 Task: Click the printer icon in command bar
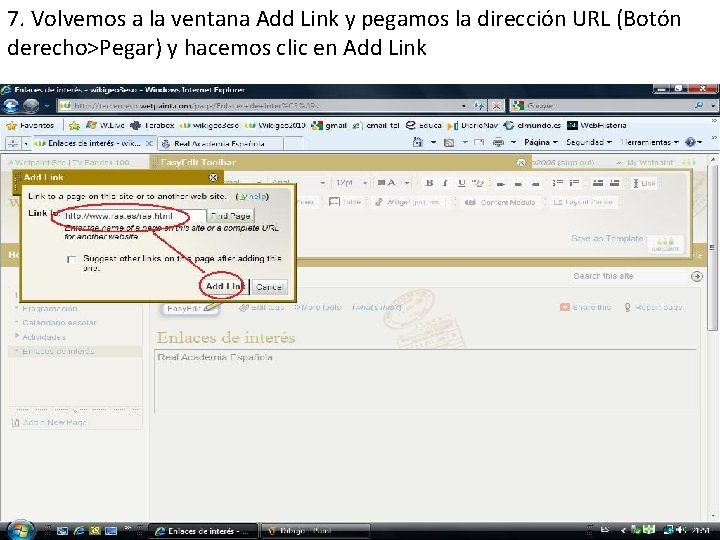click(498, 142)
